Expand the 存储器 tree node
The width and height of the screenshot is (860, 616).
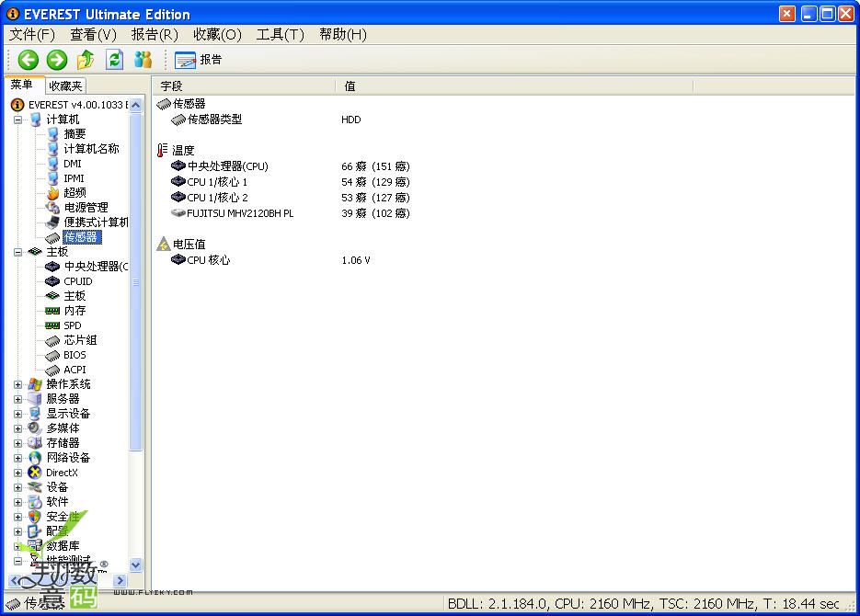click(18, 443)
